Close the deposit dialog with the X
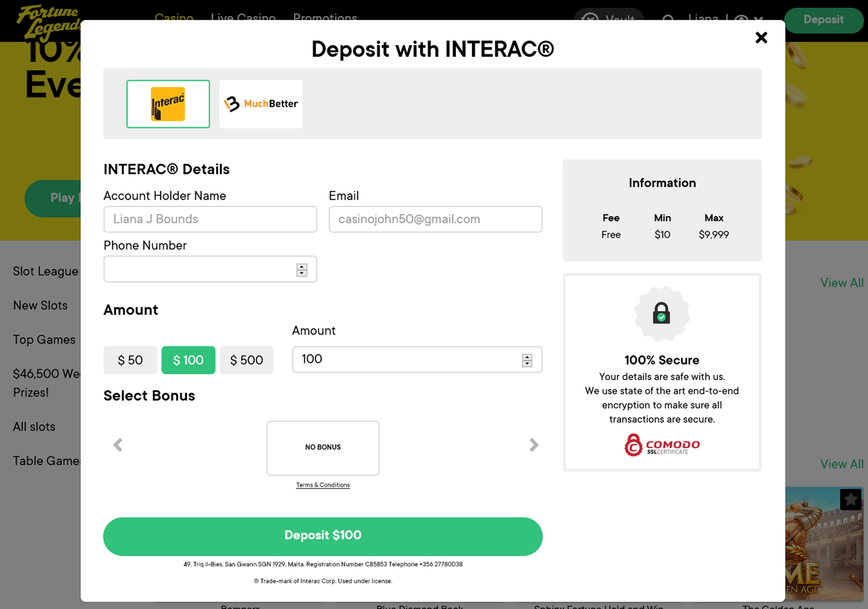This screenshot has height=609, width=868. pos(761,37)
